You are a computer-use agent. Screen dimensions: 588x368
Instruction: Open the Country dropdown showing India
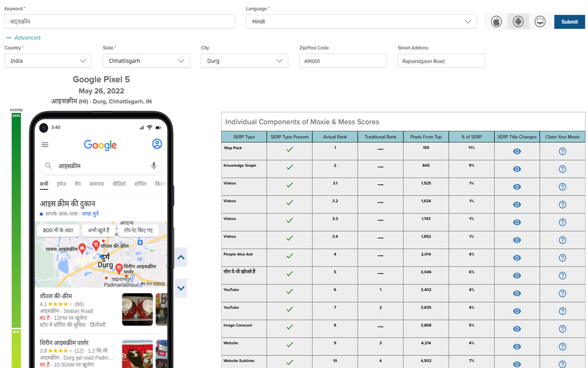(x=48, y=61)
